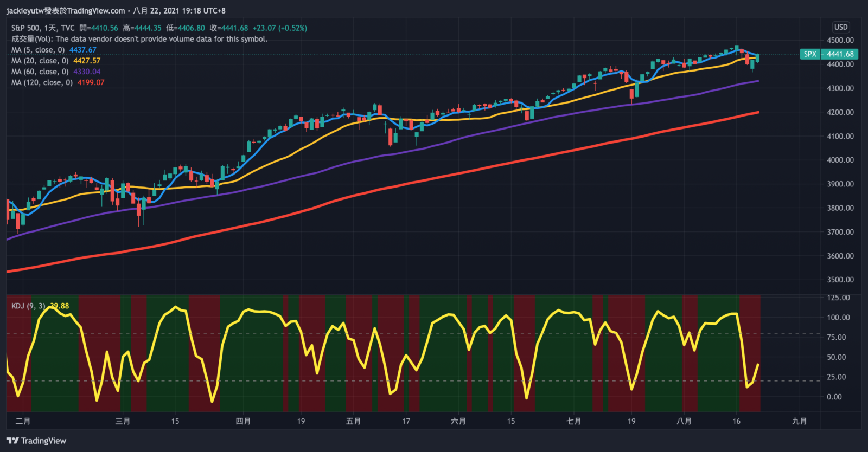The image size is (868, 452).
Task: Select the MA (20, close, 0) legend
Action: coord(40,61)
